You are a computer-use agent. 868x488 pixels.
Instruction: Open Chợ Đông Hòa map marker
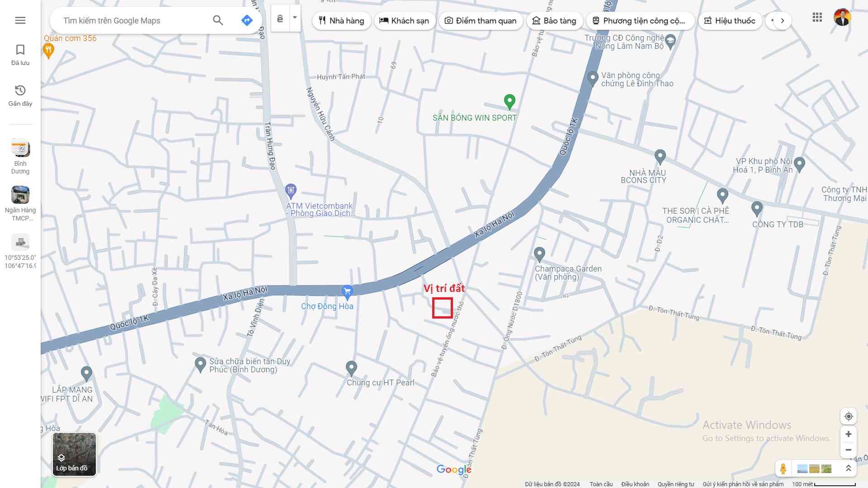click(347, 292)
